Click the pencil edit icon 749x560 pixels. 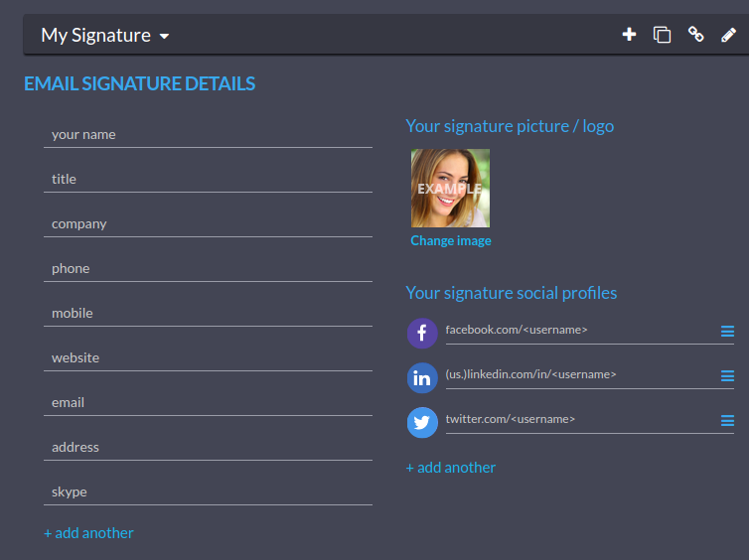728,35
